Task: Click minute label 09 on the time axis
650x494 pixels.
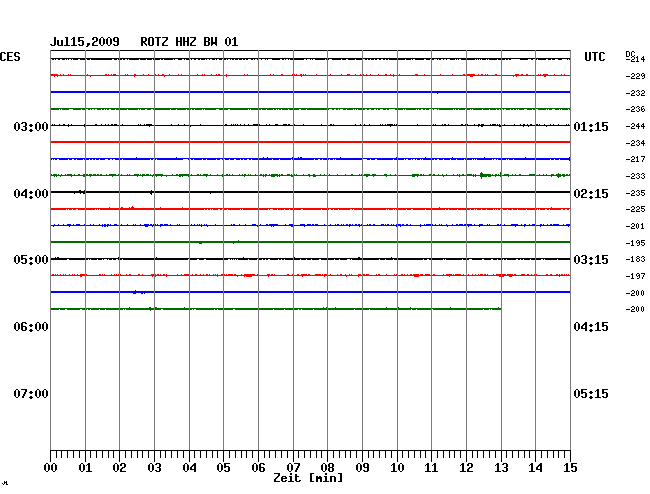Action: point(362,468)
